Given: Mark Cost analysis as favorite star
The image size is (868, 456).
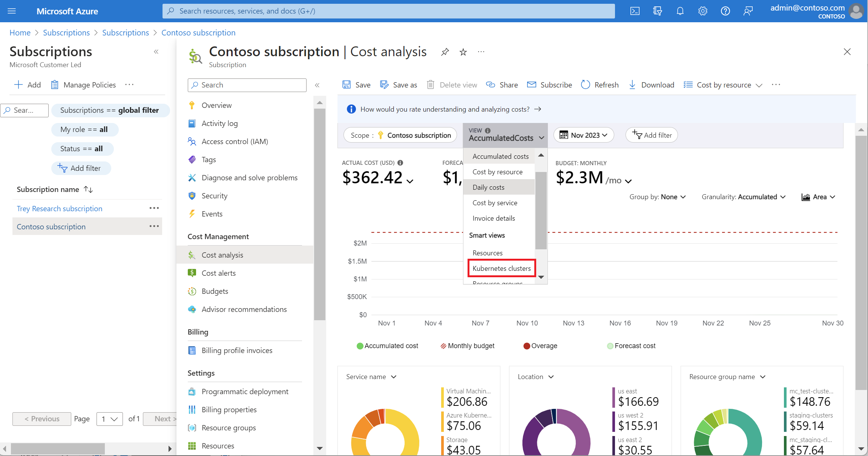Looking at the screenshot, I should pos(463,52).
